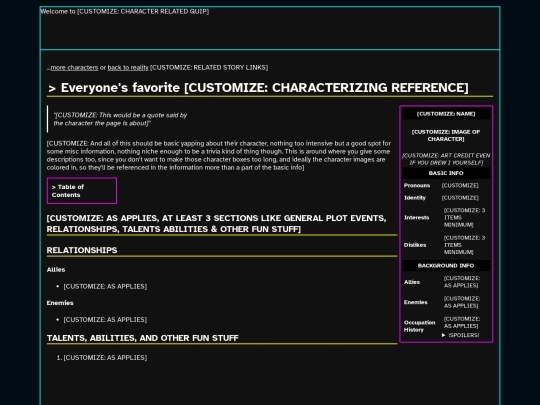Viewport: 540px width, 405px height.
Task: Click the BACKGROUND INFO header in infobox
Action: click(x=446, y=266)
